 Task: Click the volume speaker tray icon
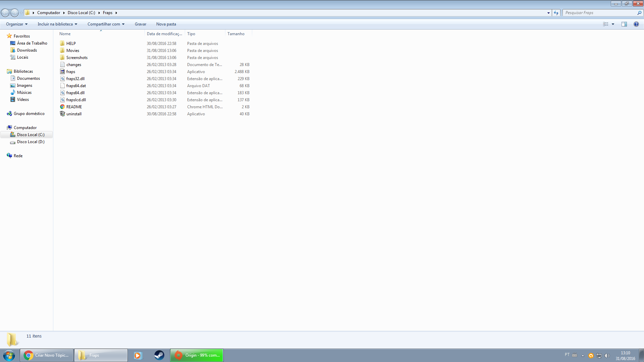click(607, 356)
